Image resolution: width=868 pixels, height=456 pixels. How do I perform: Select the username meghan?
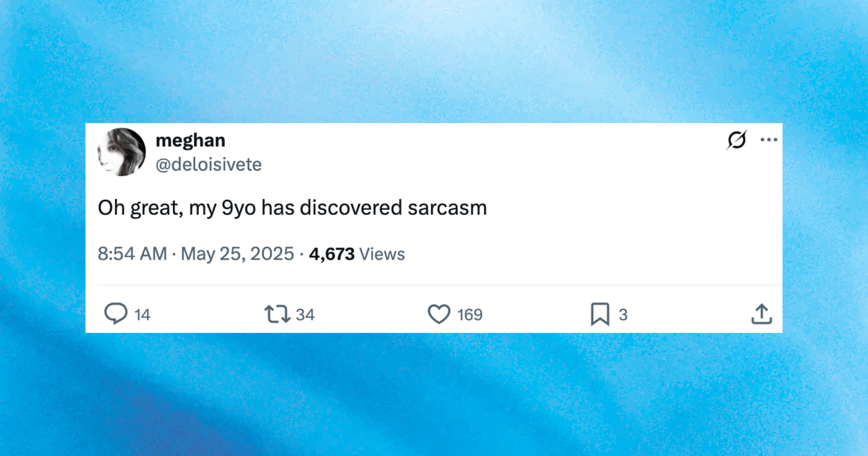pyautogui.click(x=190, y=140)
